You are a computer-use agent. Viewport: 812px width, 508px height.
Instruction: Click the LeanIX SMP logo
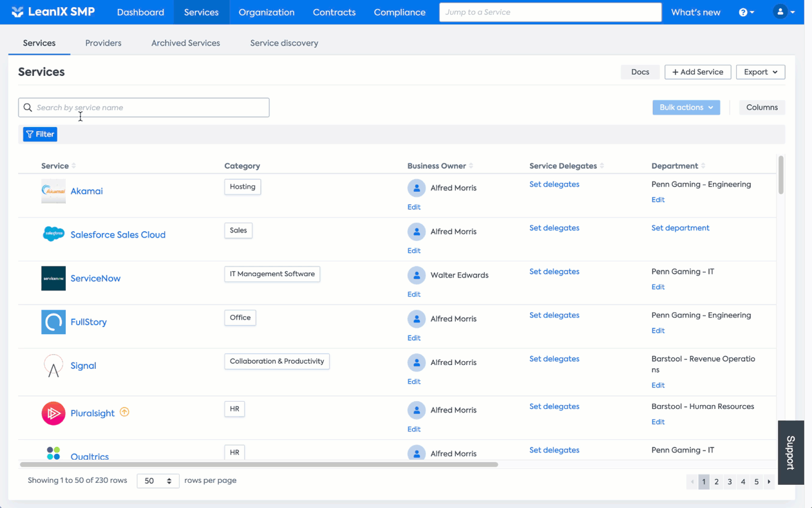tap(53, 12)
